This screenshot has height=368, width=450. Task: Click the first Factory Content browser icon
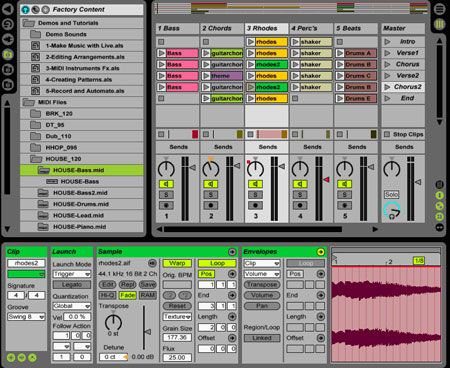(x=25, y=10)
